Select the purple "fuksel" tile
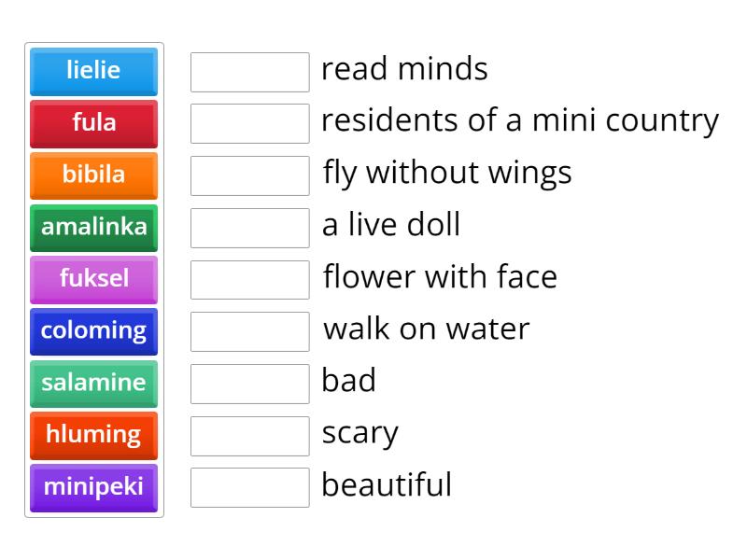 point(93,279)
